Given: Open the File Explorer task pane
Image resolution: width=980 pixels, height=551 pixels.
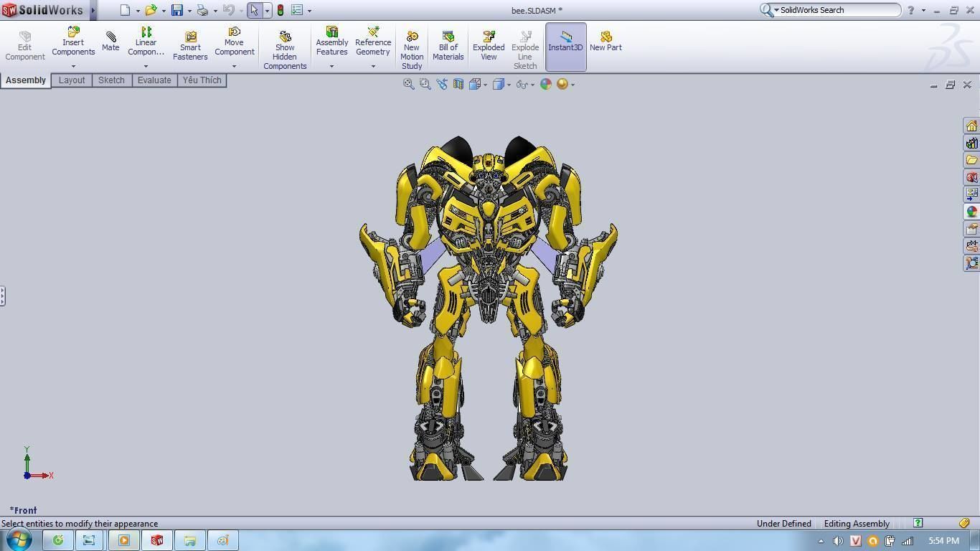Looking at the screenshot, I should (971, 160).
